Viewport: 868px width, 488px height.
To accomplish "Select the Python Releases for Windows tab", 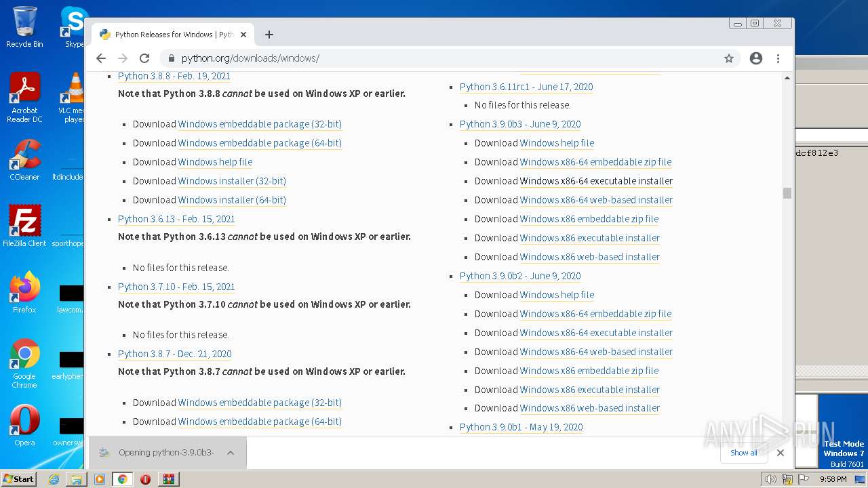I will tap(173, 35).
